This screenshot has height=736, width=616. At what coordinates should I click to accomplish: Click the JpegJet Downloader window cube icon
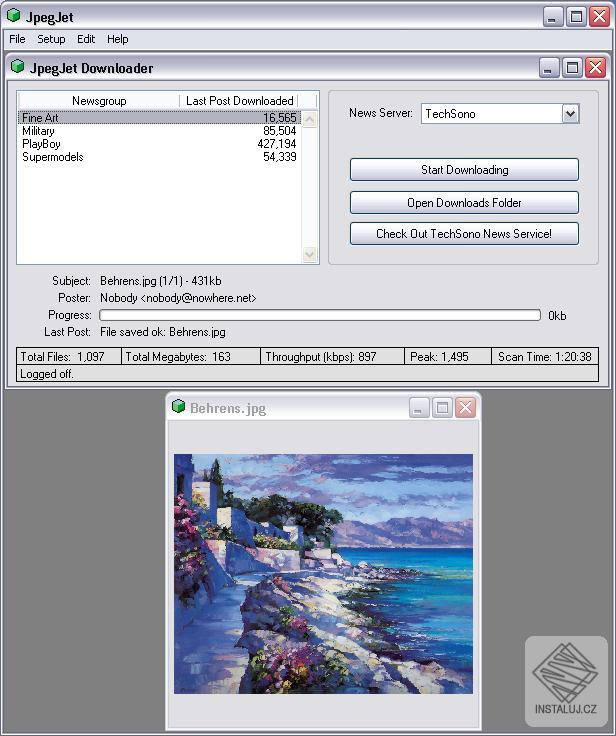17,67
